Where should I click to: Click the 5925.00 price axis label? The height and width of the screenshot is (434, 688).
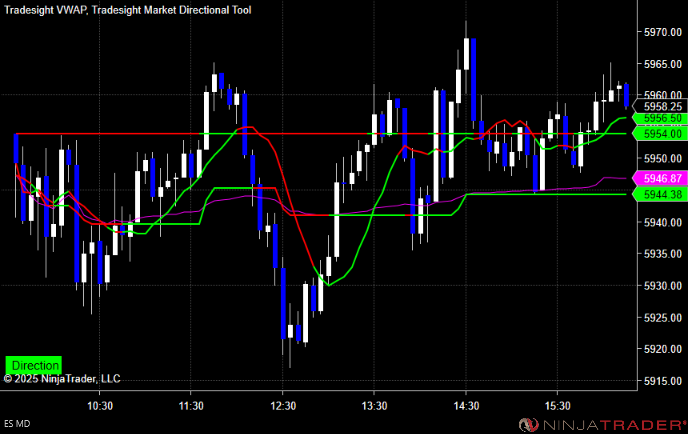[x=663, y=317]
